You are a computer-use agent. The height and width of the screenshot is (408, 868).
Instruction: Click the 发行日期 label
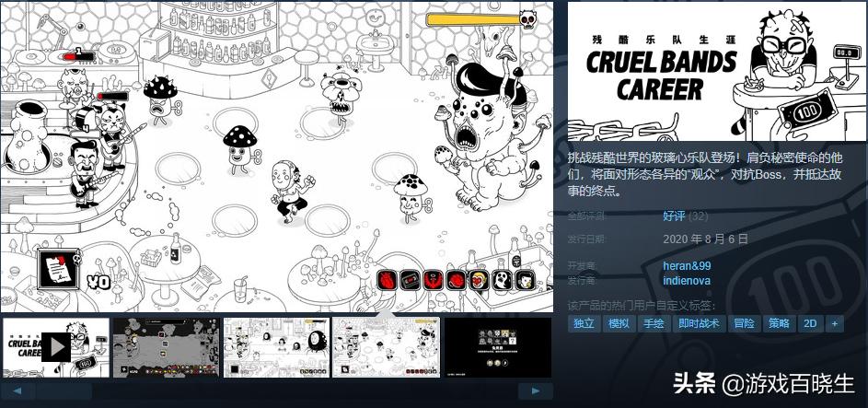click(586, 239)
